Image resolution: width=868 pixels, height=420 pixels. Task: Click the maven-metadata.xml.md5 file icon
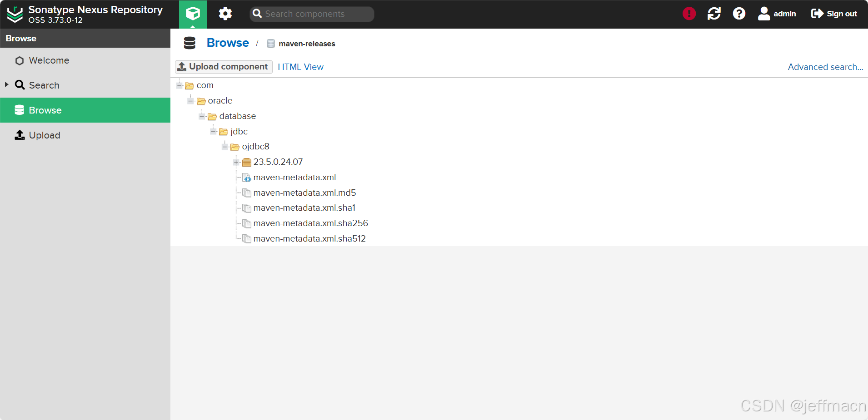[247, 193]
